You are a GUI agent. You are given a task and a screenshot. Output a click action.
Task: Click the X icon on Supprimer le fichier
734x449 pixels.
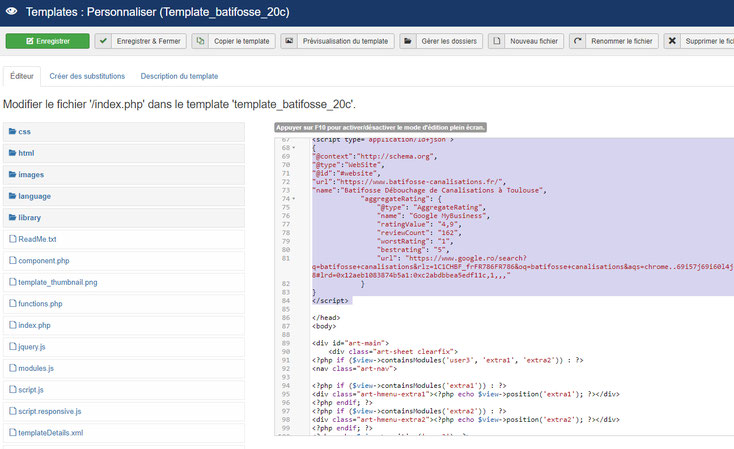tap(672, 41)
